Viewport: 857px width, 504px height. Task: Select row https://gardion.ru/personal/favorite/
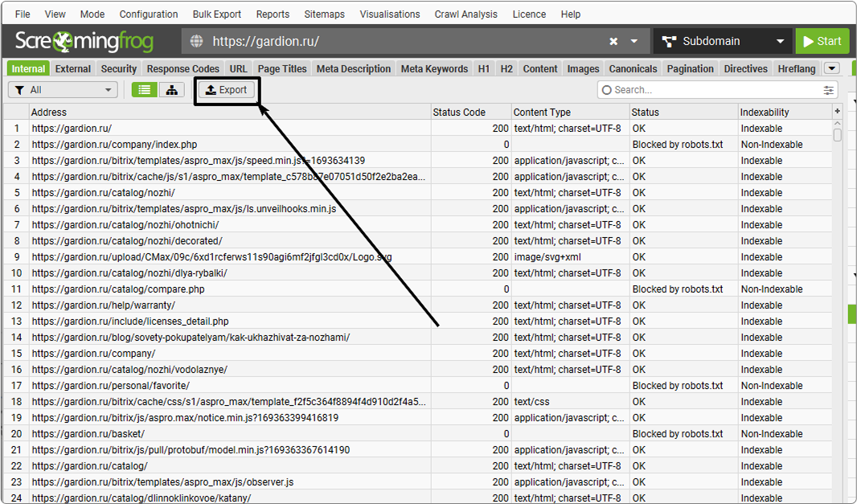(x=417, y=385)
